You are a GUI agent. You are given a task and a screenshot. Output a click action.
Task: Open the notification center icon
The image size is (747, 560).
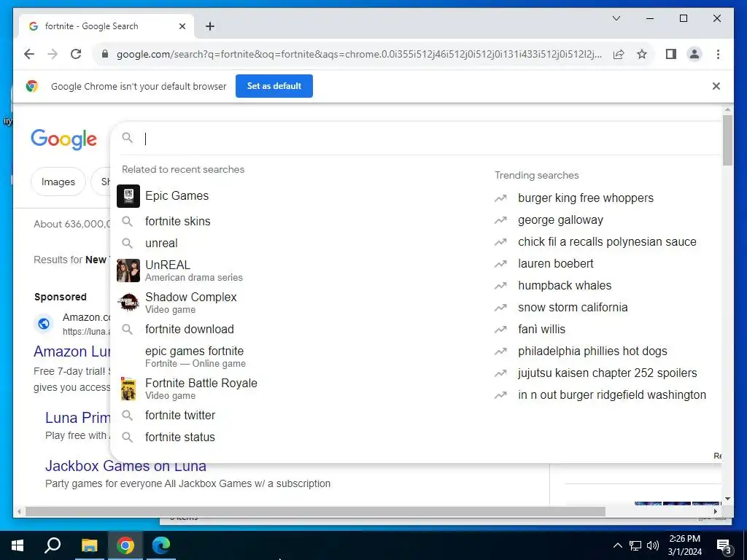(724, 547)
